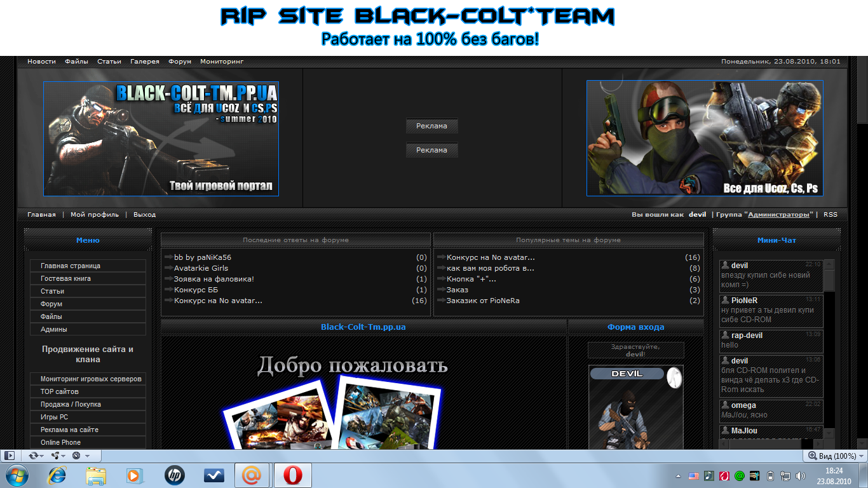Click the mini-chat scrollbar up arrow
Image resolution: width=868 pixels, height=488 pixels.
pos(829,263)
